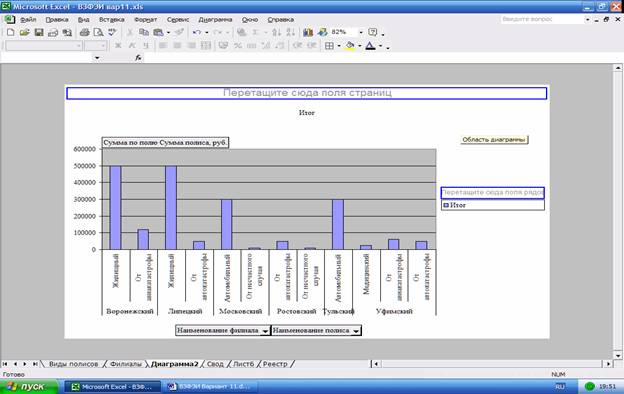The height and width of the screenshot is (394, 624).
Task: Switch to the Реестр sheet tab
Action: (x=275, y=364)
